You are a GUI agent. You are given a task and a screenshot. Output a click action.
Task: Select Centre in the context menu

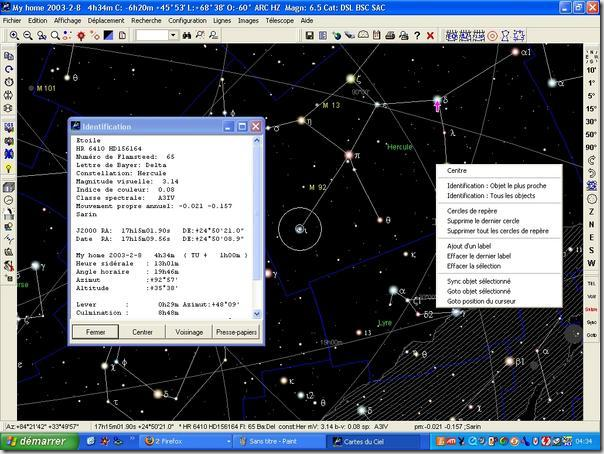pyautogui.click(x=457, y=170)
